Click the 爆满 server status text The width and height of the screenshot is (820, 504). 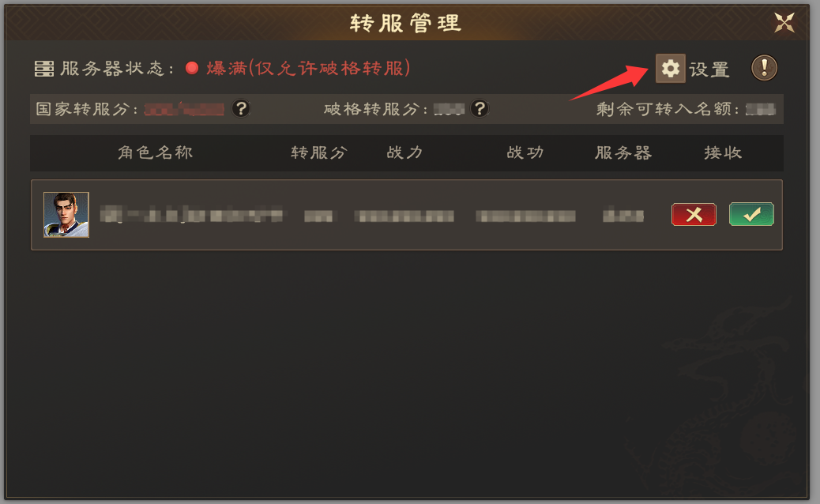point(227,68)
